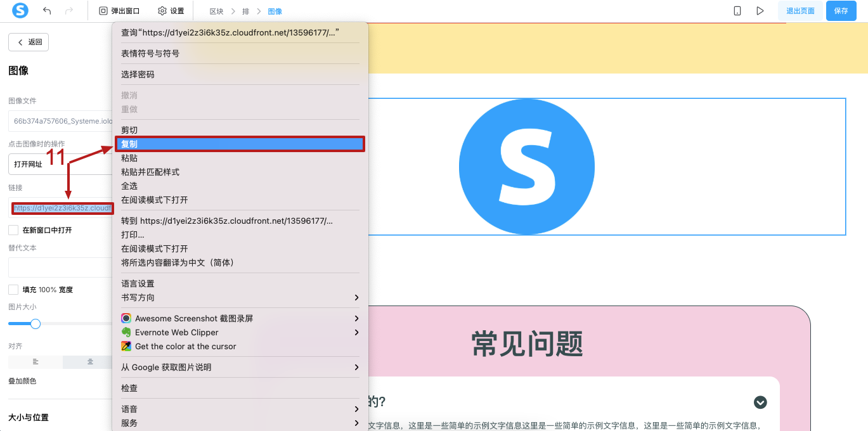
Task: Open 设置 with the gear icon
Action: coord(171,11)
